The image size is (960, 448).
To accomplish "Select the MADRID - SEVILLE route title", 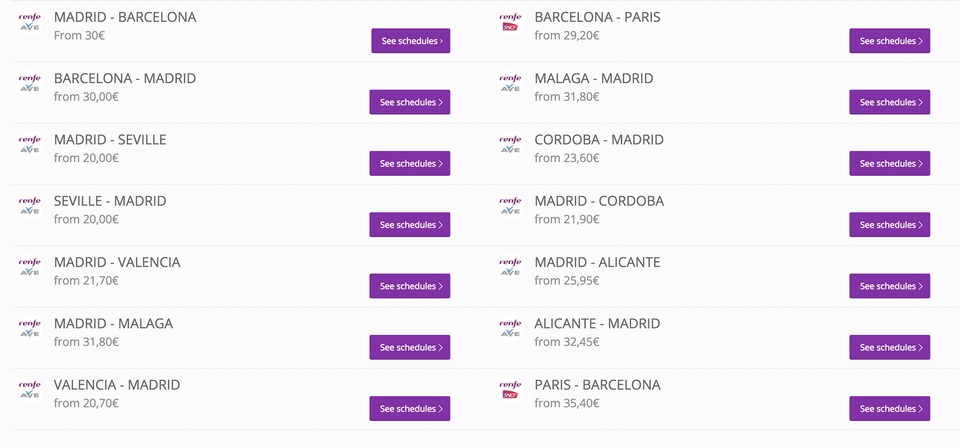I will coord(110,140).
